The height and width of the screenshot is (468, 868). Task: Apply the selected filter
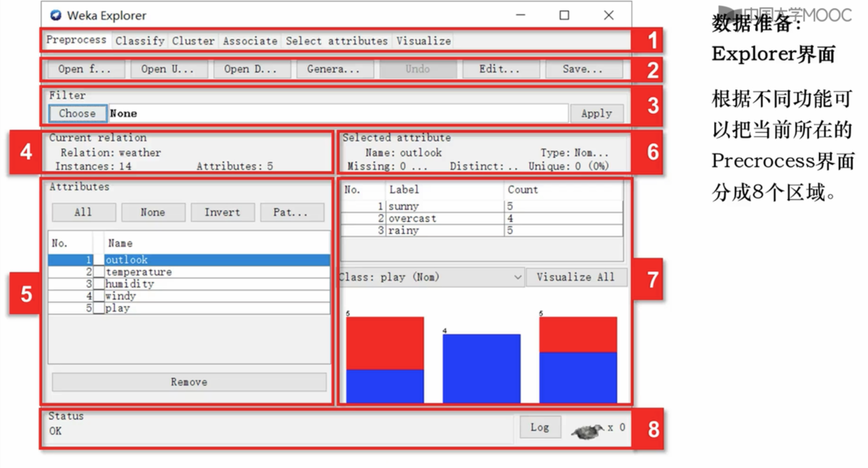(596, 113)
